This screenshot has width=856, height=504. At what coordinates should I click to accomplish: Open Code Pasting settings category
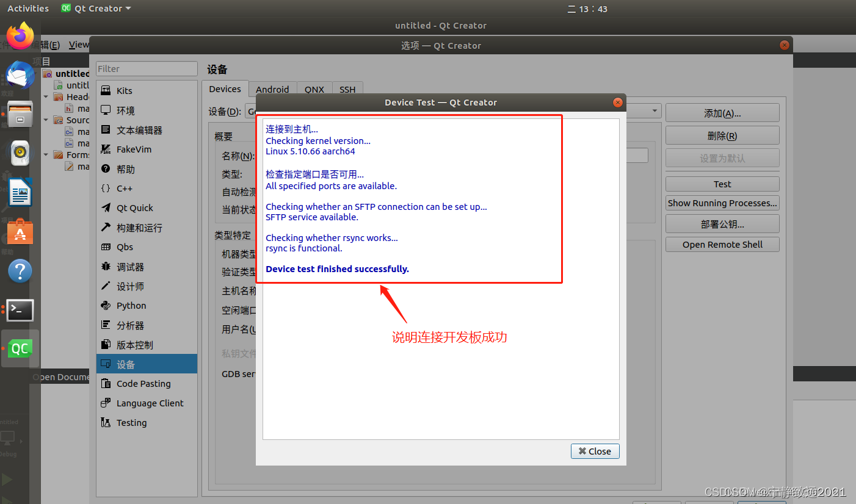point(147,384)
